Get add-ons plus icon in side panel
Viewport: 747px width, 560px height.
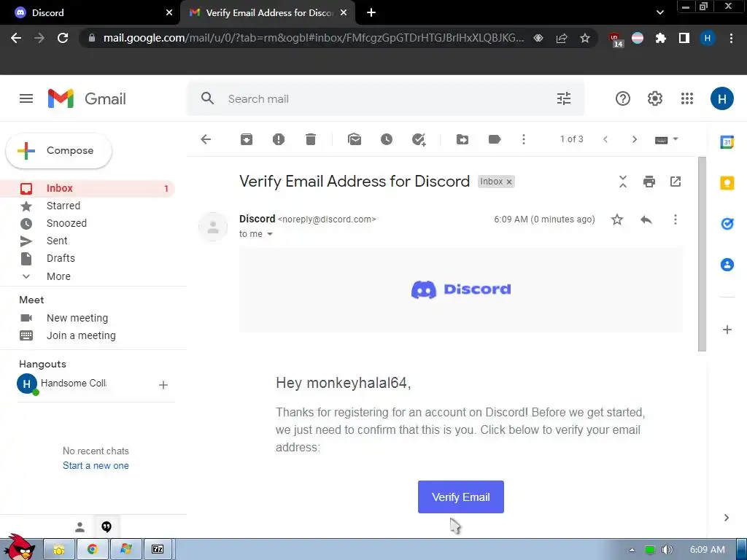[727, 330]
